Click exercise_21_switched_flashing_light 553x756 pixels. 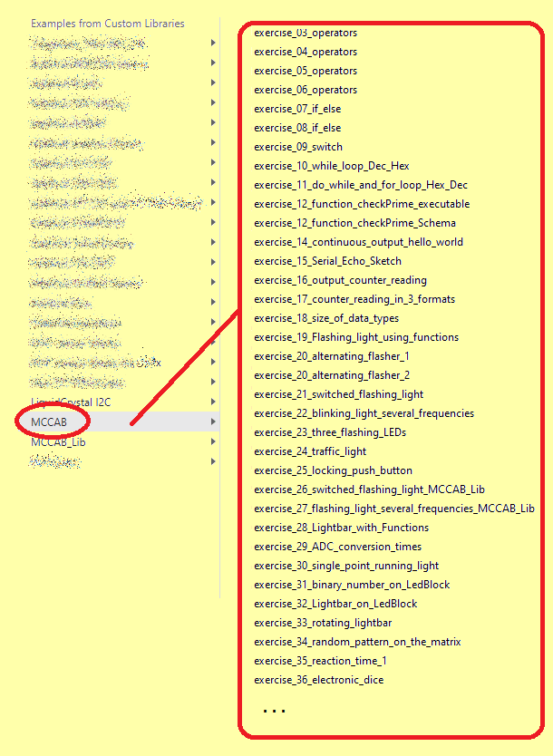(339, 394)
